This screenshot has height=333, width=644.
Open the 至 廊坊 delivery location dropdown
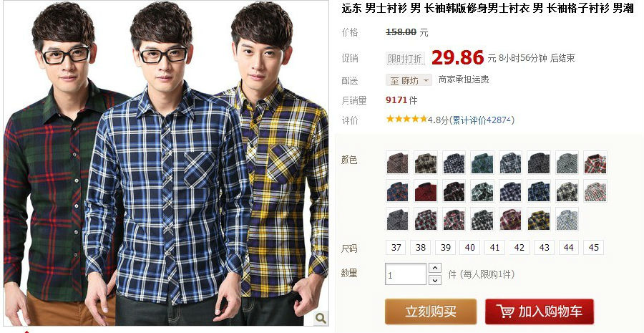pos(409,79)
